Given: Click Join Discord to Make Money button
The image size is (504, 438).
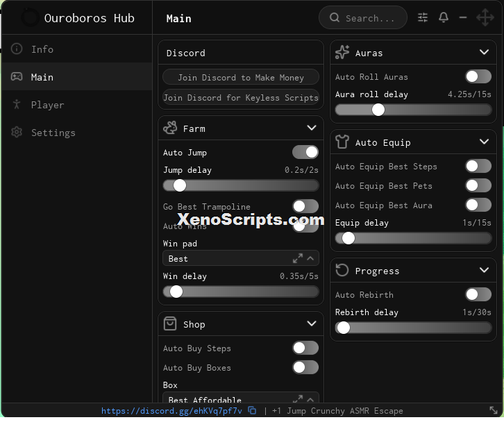Looking at the screenshot, I should point(240,78).
